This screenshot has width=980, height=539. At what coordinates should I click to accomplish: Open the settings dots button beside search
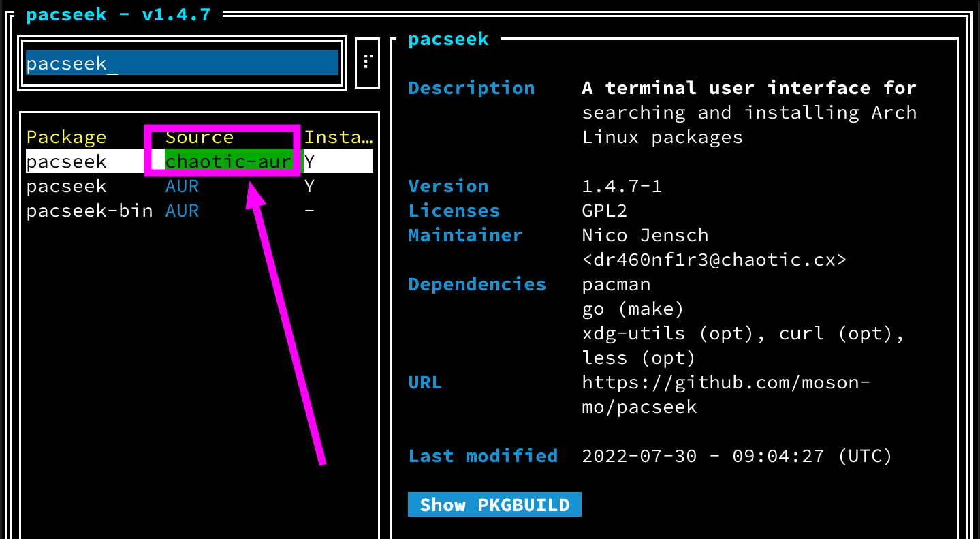(x=367, y=63)
